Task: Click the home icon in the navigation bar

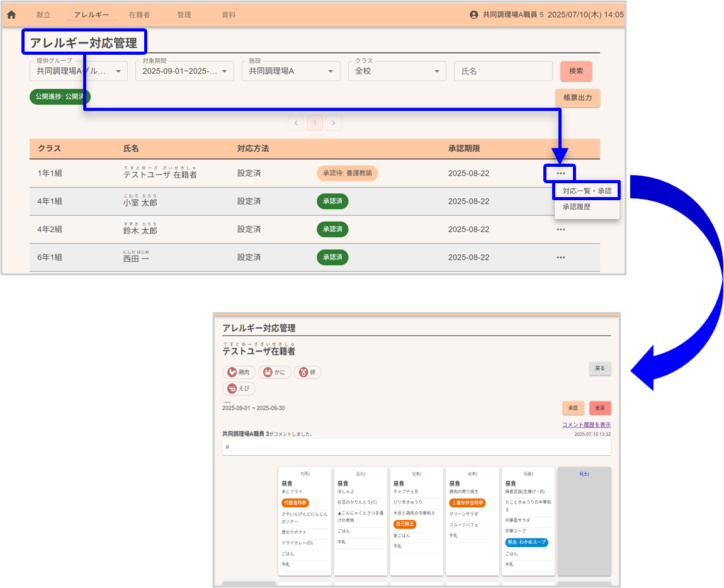Action: pyautogui.click(x=11, y=14)
